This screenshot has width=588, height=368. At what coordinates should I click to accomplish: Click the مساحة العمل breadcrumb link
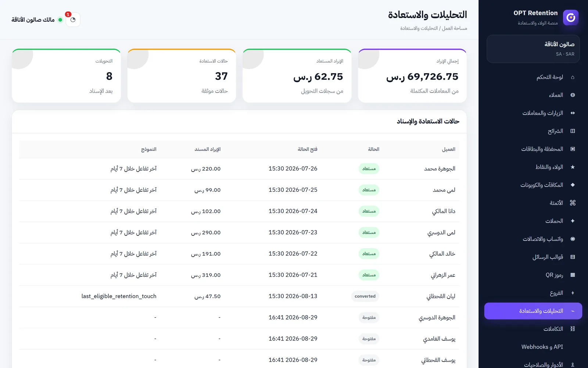(x=454, y=28)
